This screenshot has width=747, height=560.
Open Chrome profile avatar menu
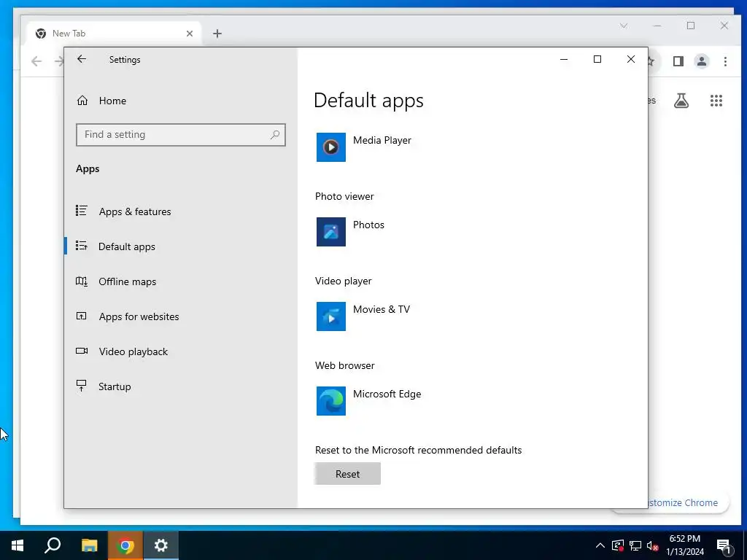coord(702,61)
